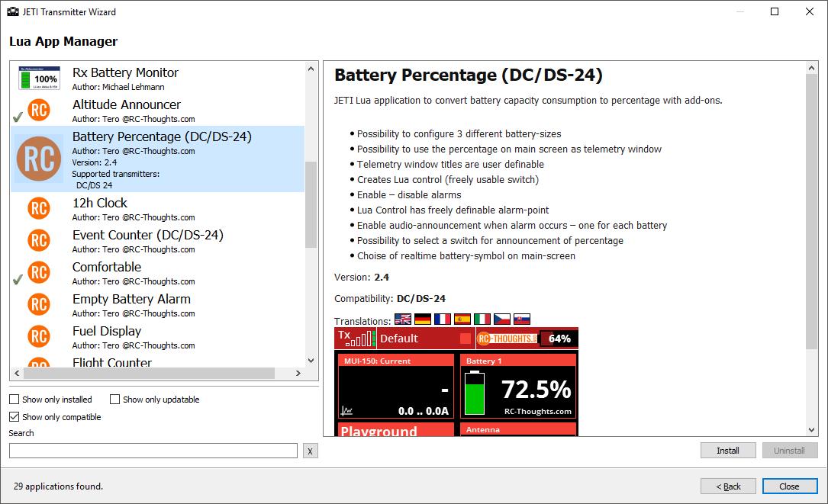This screenshot has height=504, width=828.
Task: Click the 'Battery Percentage (DC/DS-24)' heading
Action: (x=469, y=75)
